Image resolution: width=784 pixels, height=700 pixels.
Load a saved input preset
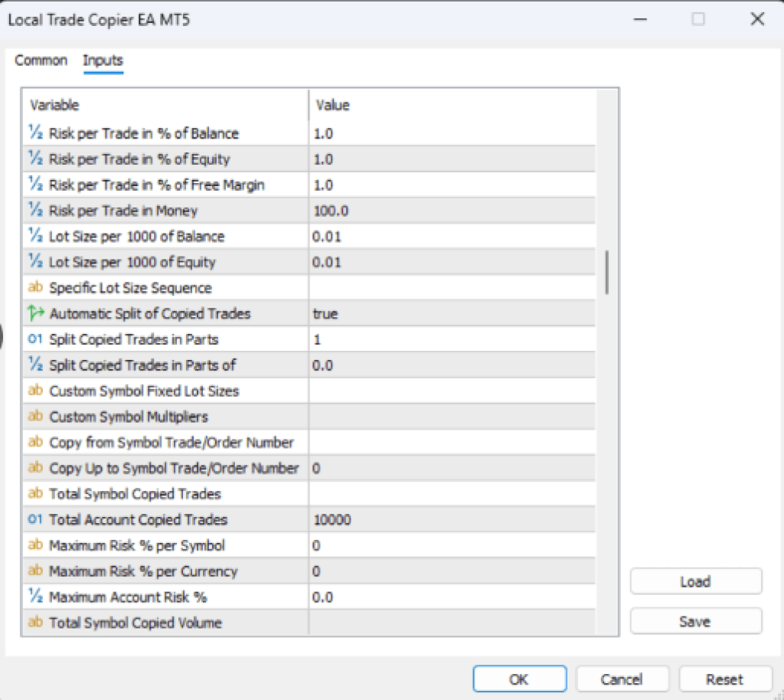(695, 581)
